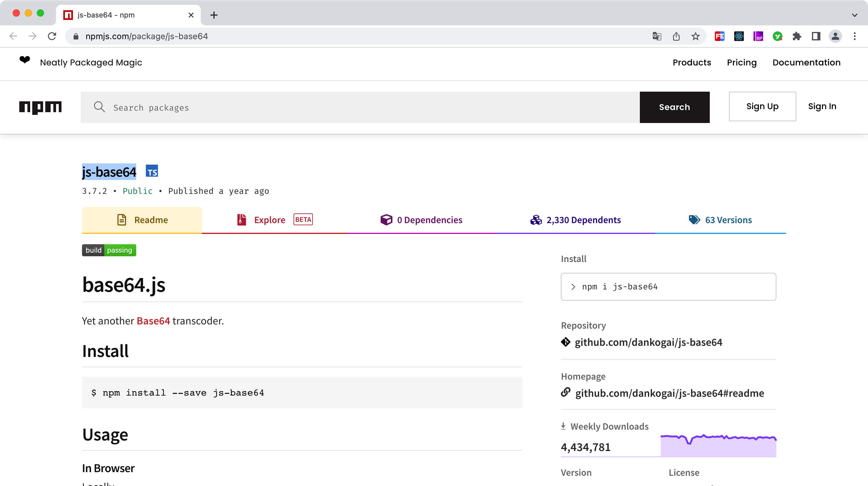
Task: Click the translate page icon
Action: pyautogui.click(x=657, y=36)
